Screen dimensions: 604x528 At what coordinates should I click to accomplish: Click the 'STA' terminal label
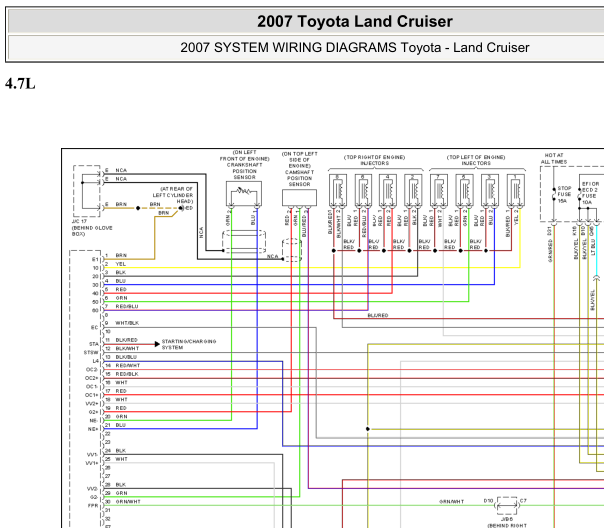point(94,344)
